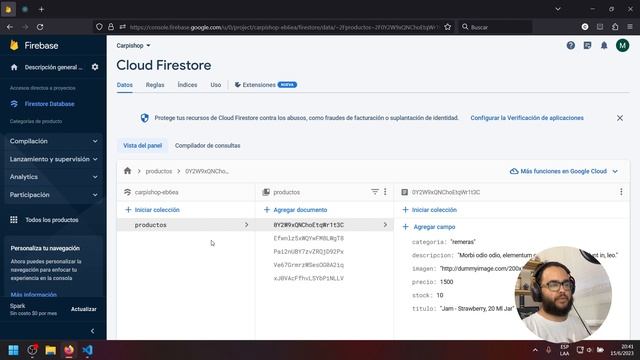640x360 pixels.
Task: Switch to the Índices tab
Action: coord(187,85)
